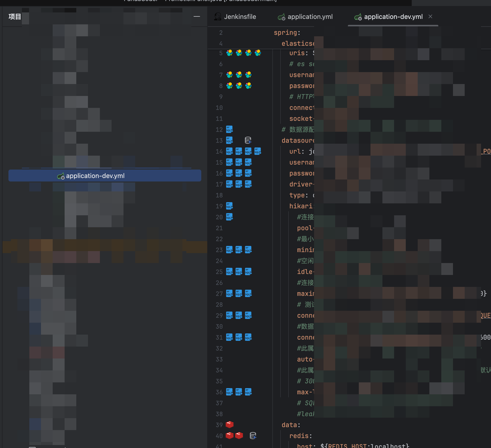
Task: Click second Redis gutter icon on line 40
Action: [x=239, y=436]
